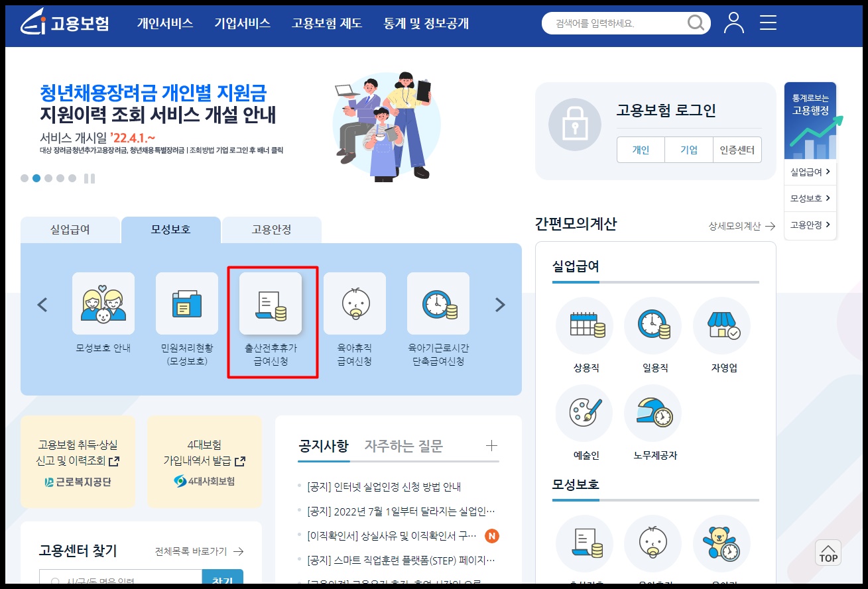Viewport: 868px width, 589px height.
Task: Click 개인 login button
Action: click(x=641, y=150)
